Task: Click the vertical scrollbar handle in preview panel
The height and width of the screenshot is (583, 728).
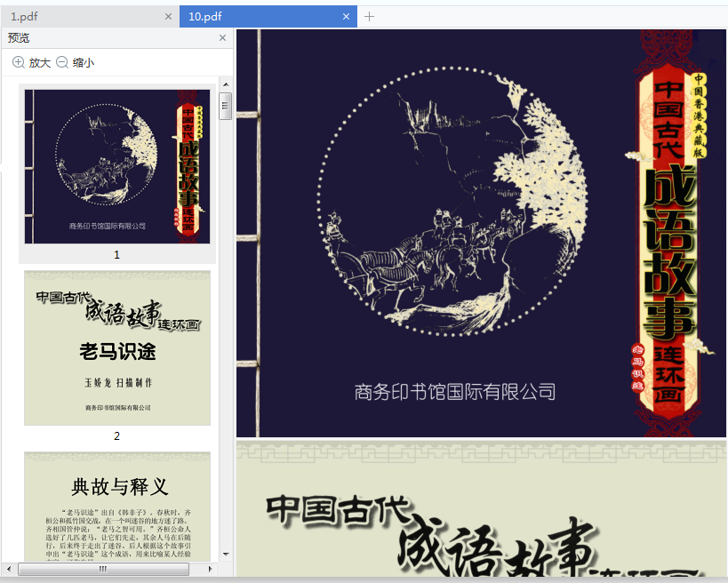Action: point(226,106)
